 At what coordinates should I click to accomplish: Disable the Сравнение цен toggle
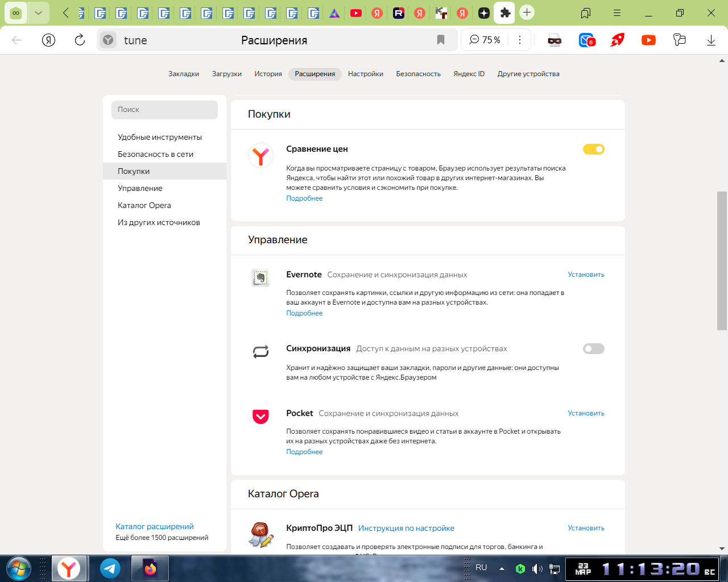tap(593, 149)
